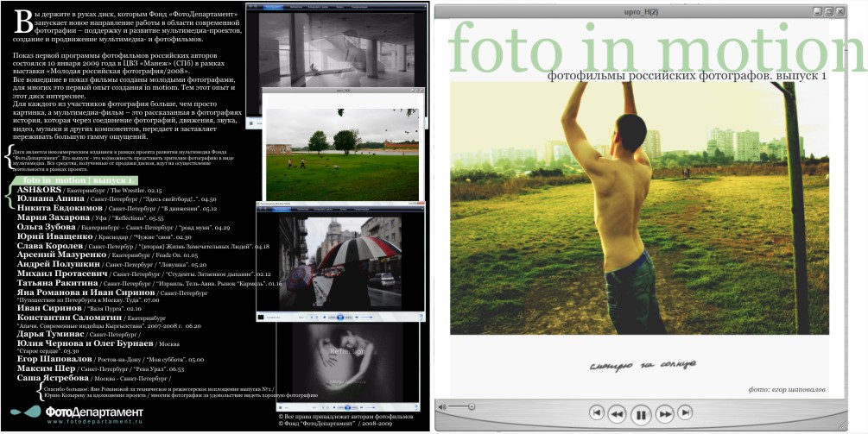Image resolution: width=868 pixels, height=434 pixels.
Task: Minimize the upro_H(2) player window
Action: [x=818, y=11]
